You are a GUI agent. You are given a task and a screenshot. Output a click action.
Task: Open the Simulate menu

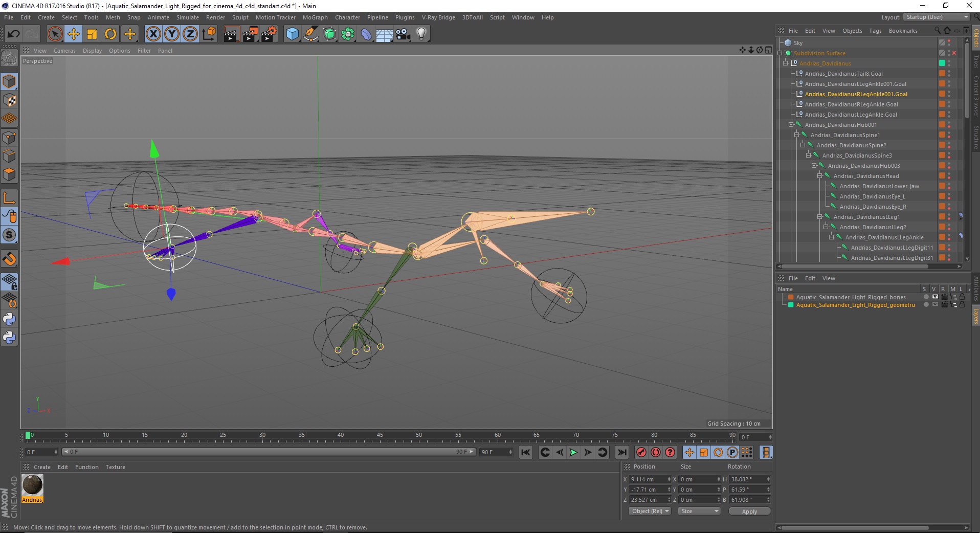coord(187,17)
